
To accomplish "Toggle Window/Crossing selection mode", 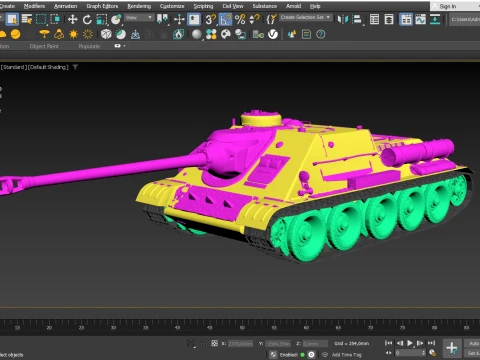I will pos(55,19).
